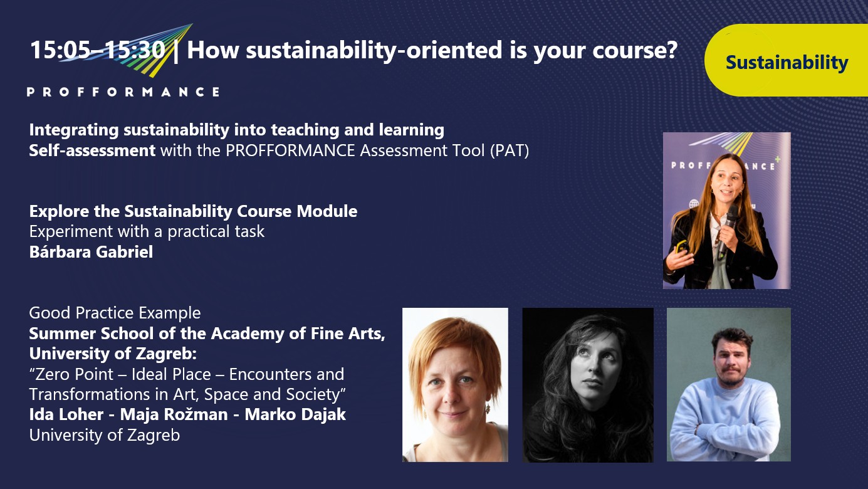
Task: Click "Summer School of the Academy of Fine Arts"
Action: pyautogui.click(x=207, y=334)
